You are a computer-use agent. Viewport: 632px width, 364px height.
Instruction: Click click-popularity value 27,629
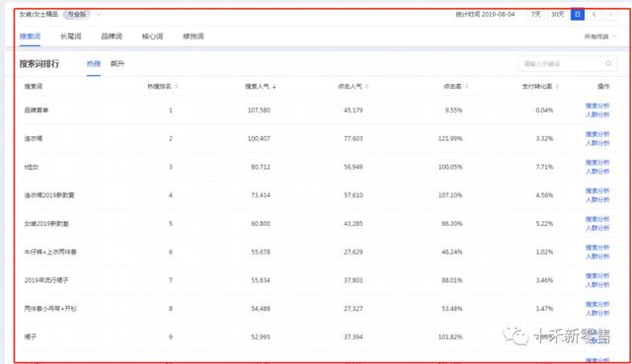(354, 253)
